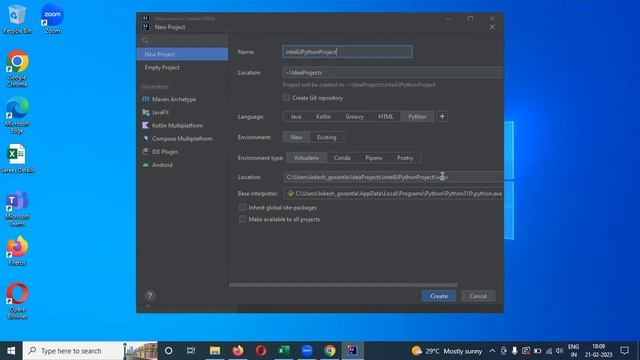Open the Excel file on desktop
This screenshot has height=360, width=640.
[17, 158]
